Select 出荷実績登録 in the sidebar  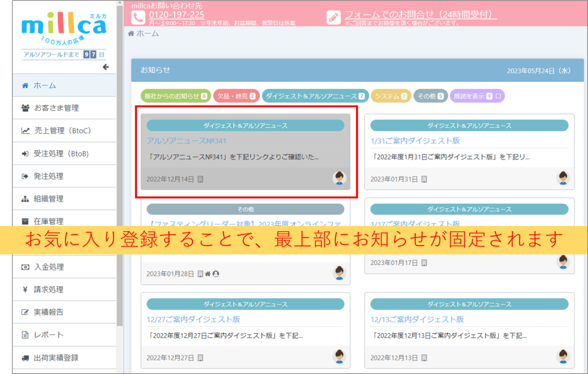56,357
